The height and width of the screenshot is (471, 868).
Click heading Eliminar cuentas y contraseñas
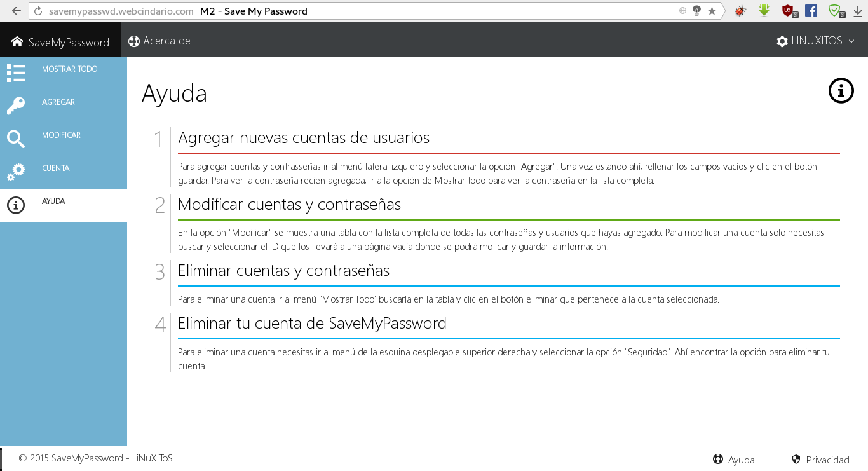point(283,270)
